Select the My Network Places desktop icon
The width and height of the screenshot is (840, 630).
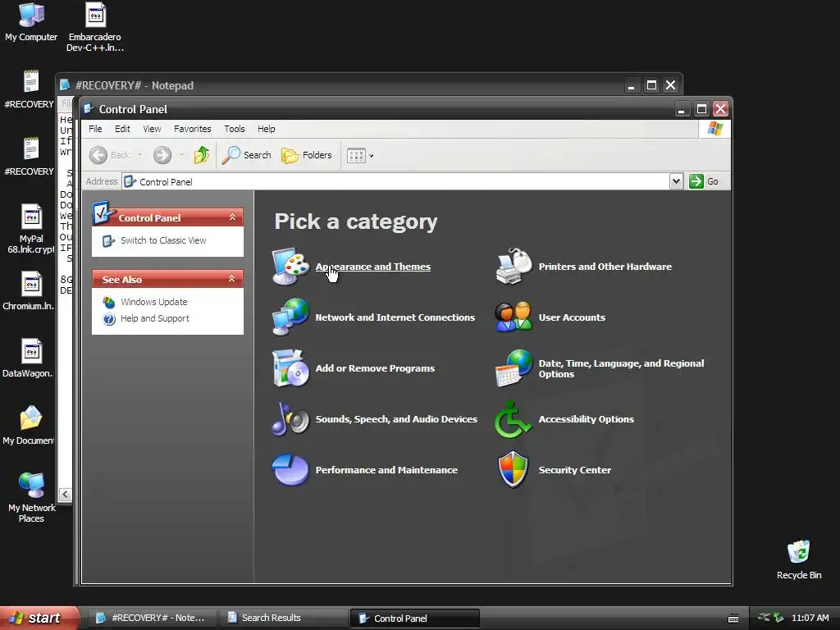(31, 498)
